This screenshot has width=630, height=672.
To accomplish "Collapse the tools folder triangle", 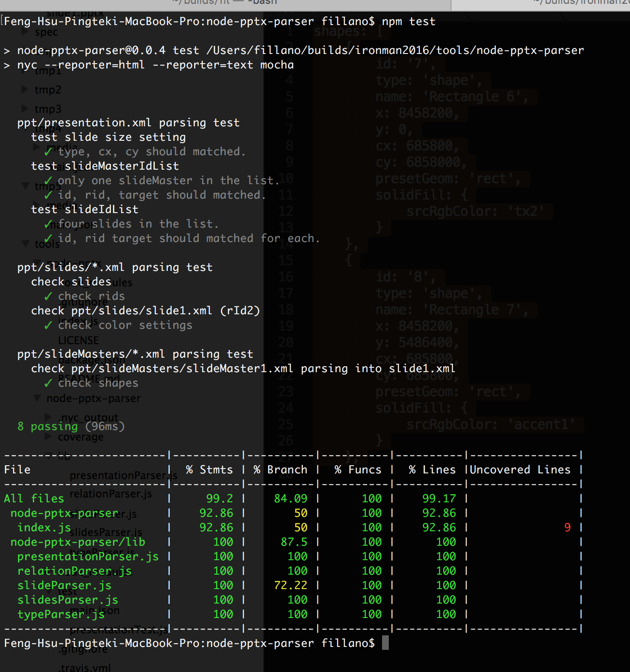I will click(25, 244).
